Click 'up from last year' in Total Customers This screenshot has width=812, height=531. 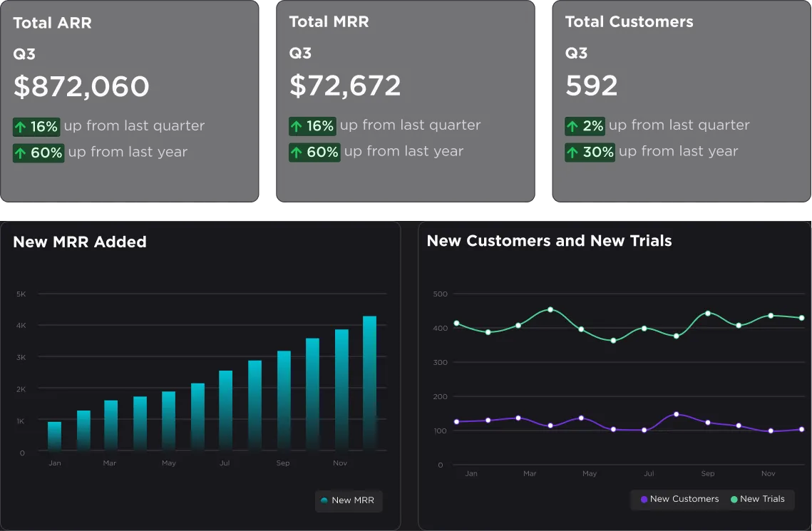[679, 152]
